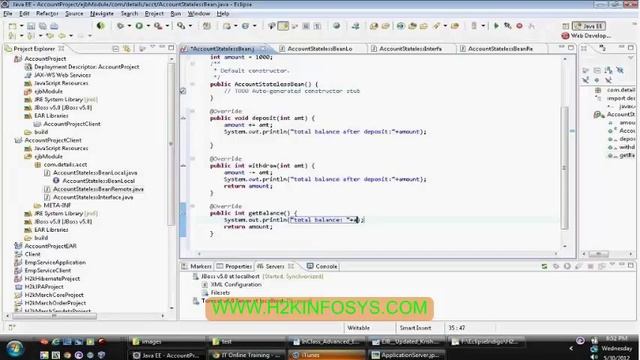Click the Save toolbar icon
Image resolution: width=640 pixels, height=360 pixels.
[31, 26]
